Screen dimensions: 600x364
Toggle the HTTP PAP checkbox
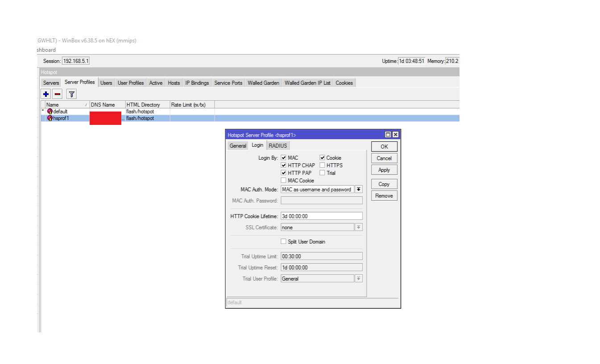point(284,173)
